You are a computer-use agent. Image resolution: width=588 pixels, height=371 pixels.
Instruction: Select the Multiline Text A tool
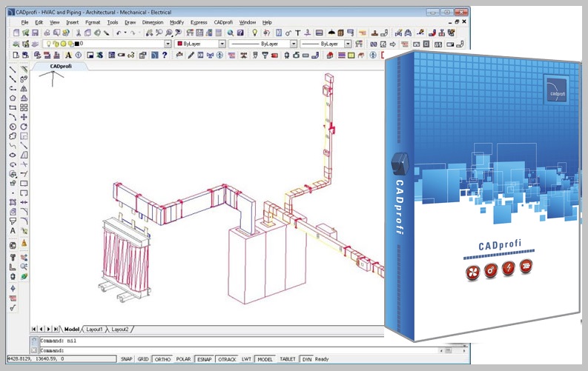coord(13,230)
